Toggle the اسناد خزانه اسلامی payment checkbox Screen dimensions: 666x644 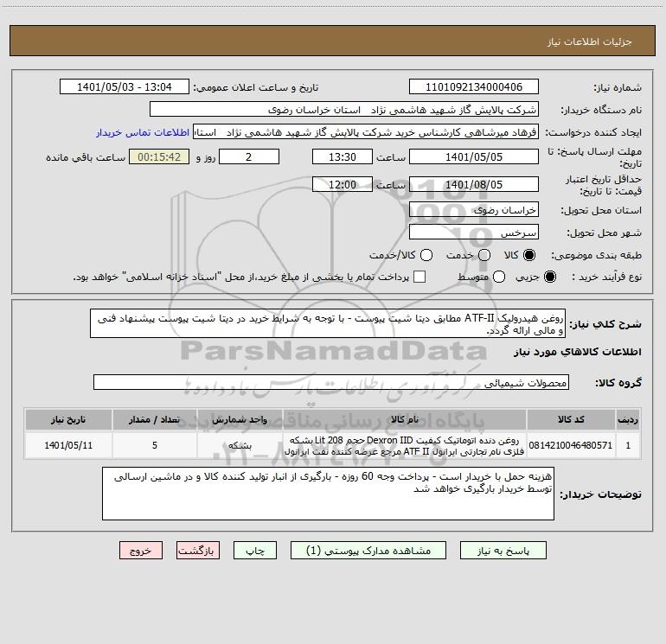coord(419,277)
